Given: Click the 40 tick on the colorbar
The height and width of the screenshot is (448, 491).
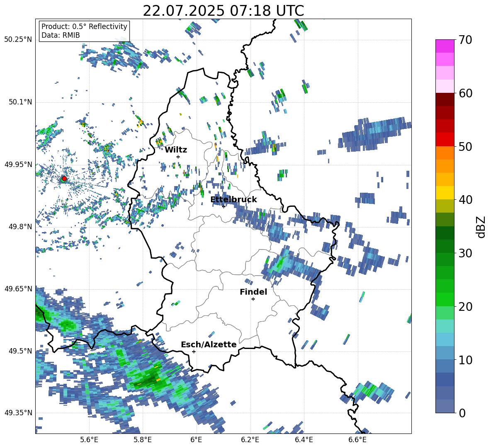Looking at the screenshot, I should [x=465, y=200].
